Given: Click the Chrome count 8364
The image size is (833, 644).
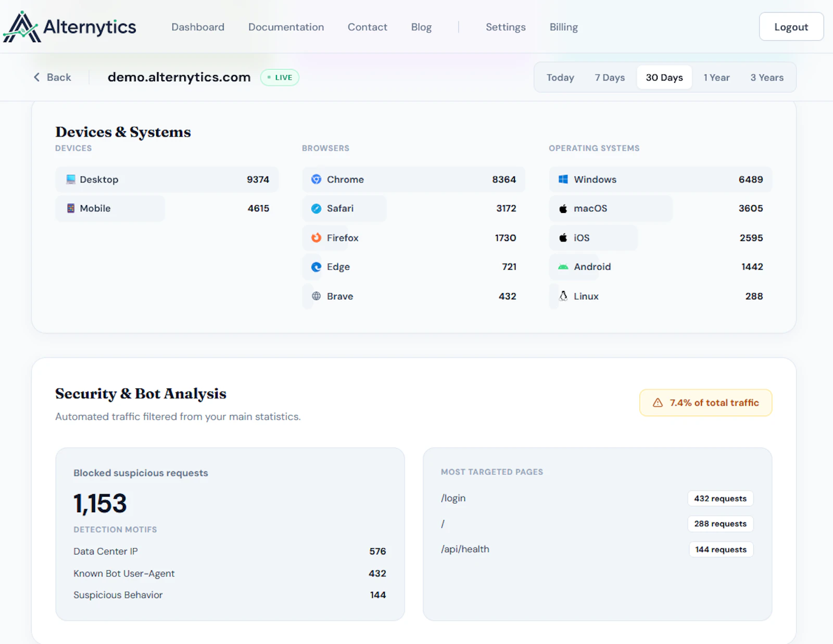Looking at the screenshot, I should (x=504, y=180).
